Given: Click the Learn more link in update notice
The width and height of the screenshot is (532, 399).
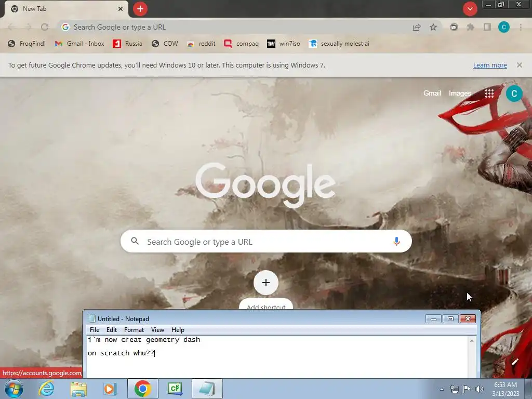Looking at the screenshot, I should pos(490,65).
